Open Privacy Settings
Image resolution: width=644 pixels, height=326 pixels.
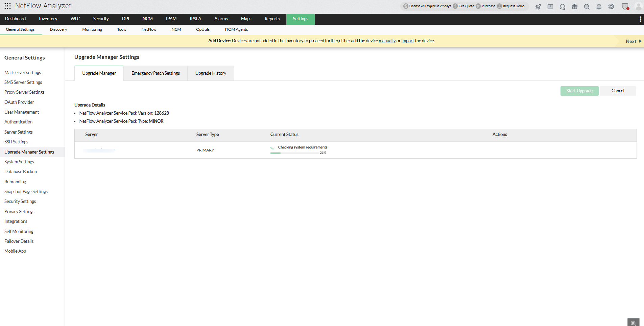19,211
